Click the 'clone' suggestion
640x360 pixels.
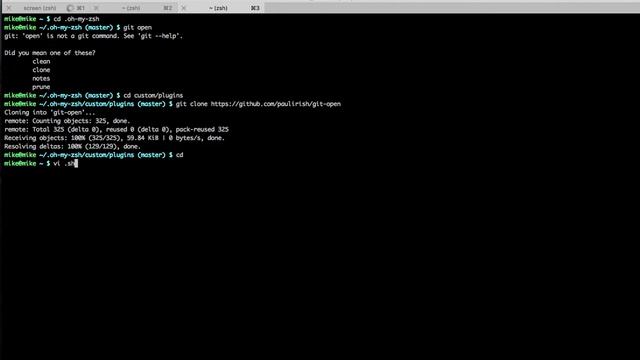[x=41, y=70]
